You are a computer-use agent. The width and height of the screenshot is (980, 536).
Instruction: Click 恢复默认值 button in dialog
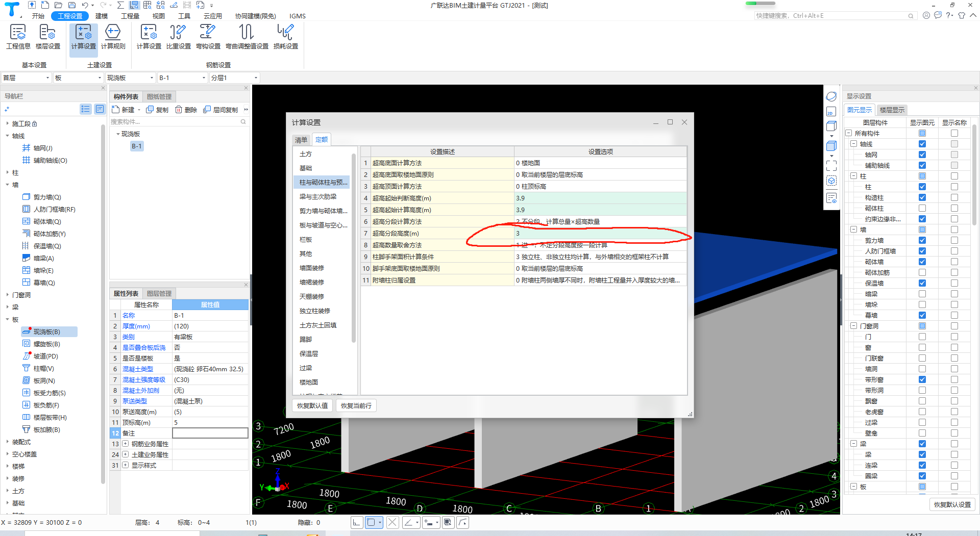pos(312,405)
